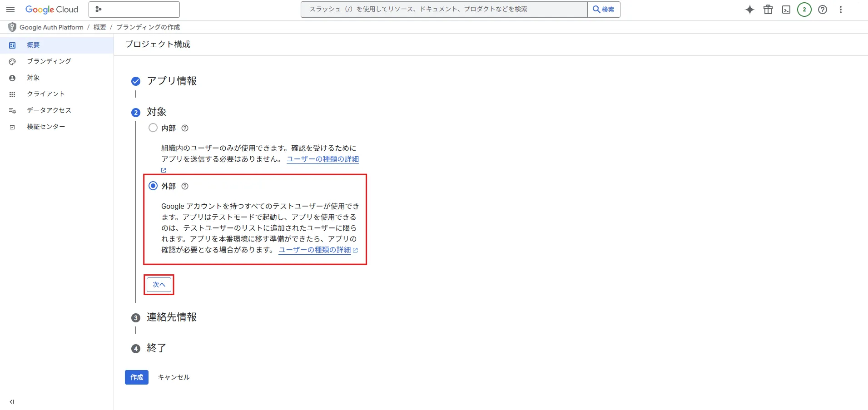Click the キャンセル button
This screenshot has height=410, width=868.
[x=174, y=377]
